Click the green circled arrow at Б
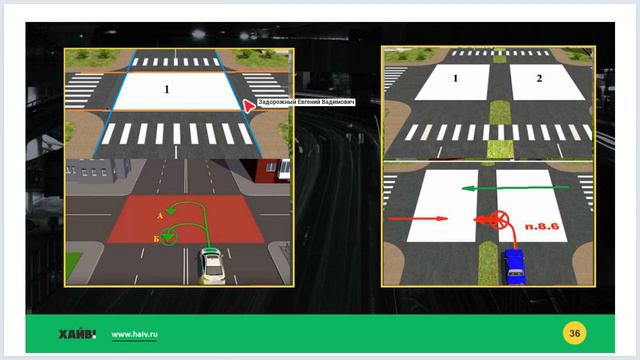 tap(169, 237)
